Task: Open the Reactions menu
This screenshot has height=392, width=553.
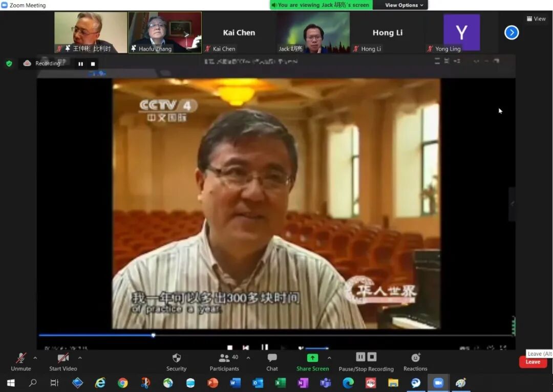Action: [x=415, y=362]
